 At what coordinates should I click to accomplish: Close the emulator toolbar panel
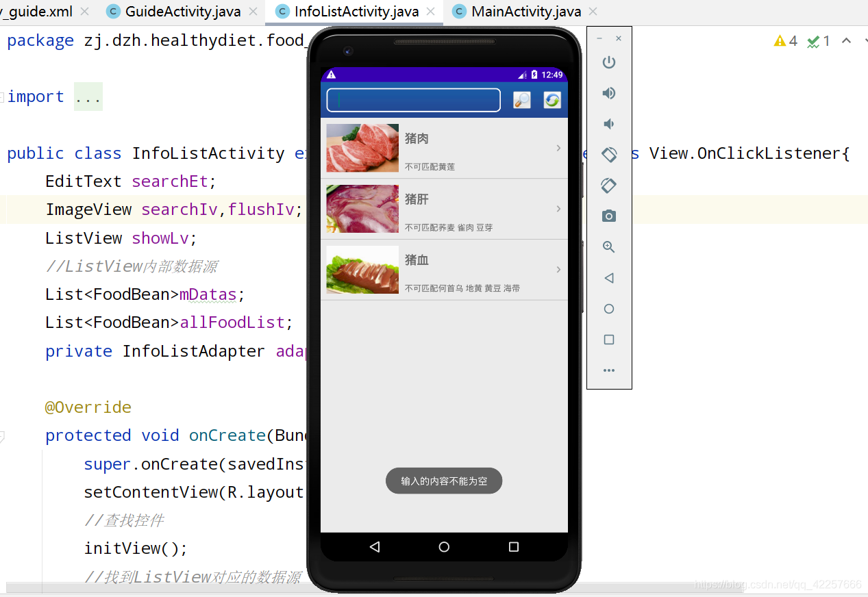[619, 38]
